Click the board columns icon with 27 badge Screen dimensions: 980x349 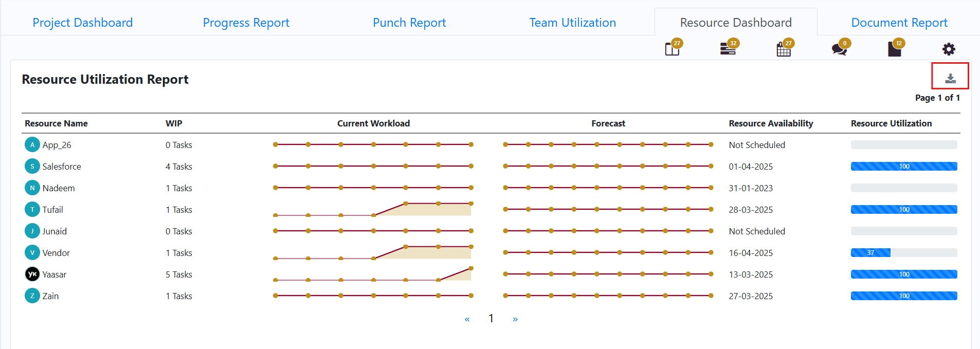(x=672, y=49)
